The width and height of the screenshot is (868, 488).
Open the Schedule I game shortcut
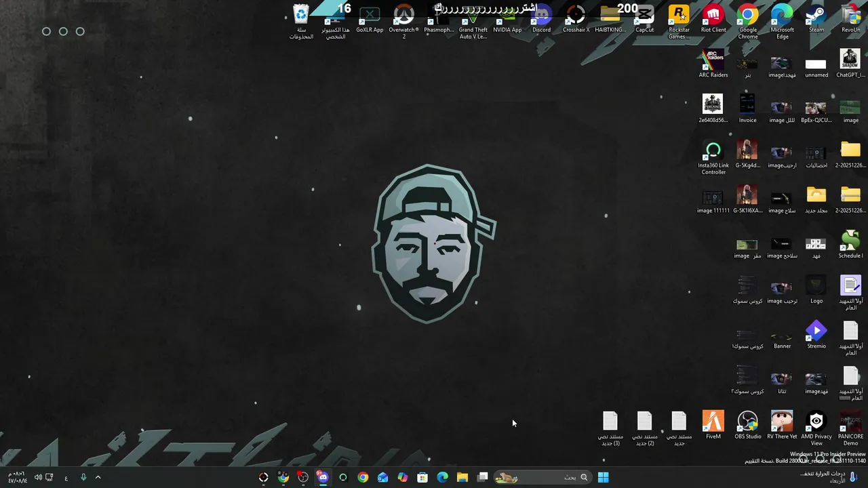tap(850, 245)
